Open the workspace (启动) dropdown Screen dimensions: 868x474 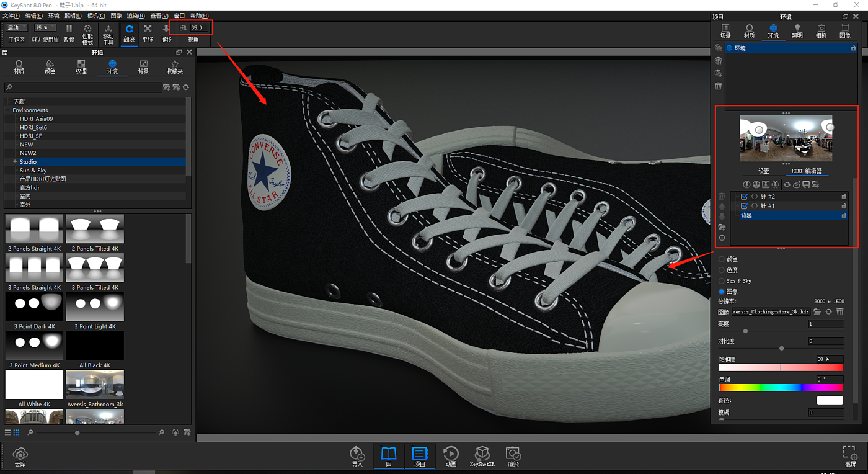click(16, 28)
